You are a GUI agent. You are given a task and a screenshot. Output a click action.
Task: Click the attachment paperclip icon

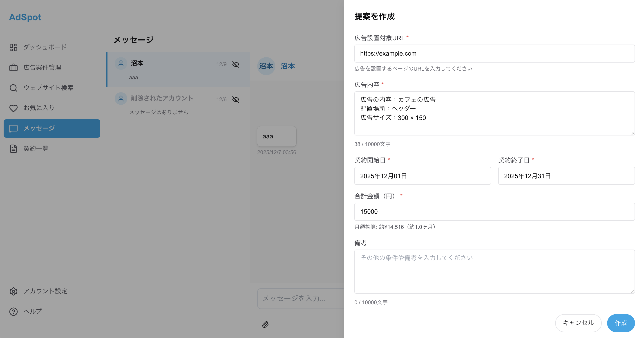[265, 324]
